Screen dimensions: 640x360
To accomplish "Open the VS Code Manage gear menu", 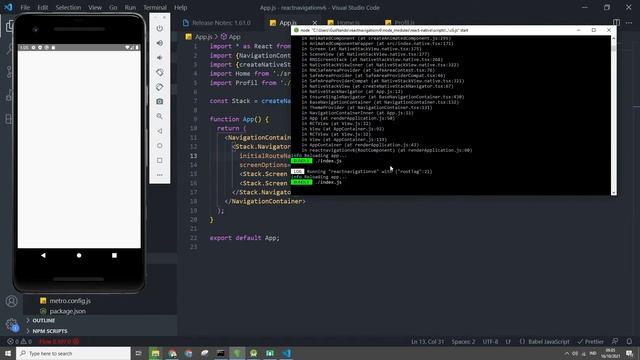I will pyautogui.click(x=12, y=325).
